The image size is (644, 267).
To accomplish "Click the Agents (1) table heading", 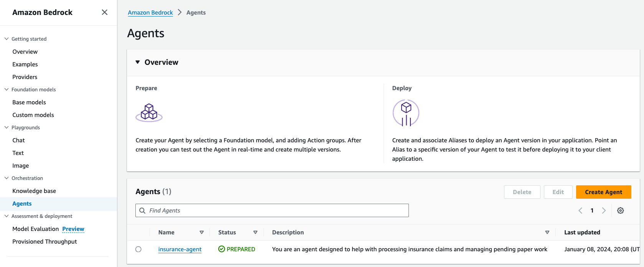I will 153,191.
